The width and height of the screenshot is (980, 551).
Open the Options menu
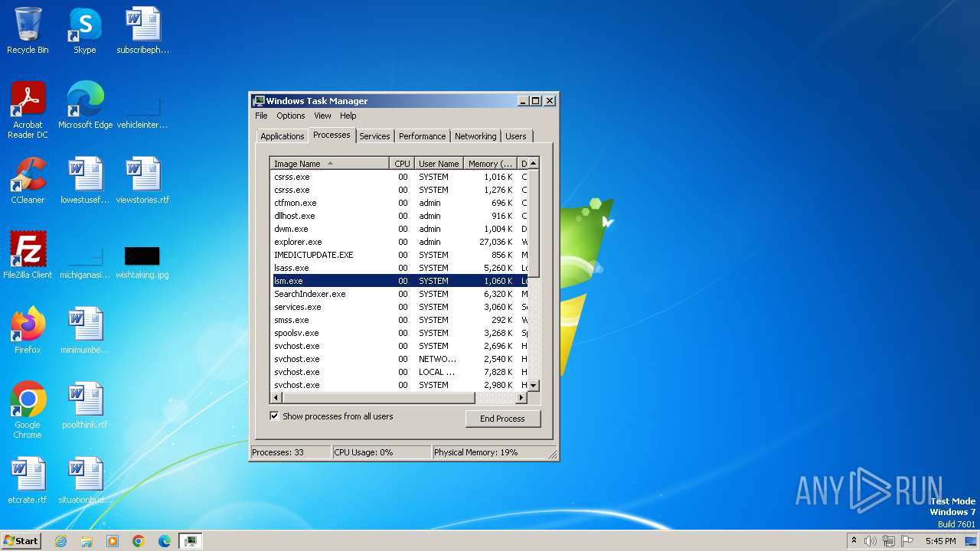[291, 116]
